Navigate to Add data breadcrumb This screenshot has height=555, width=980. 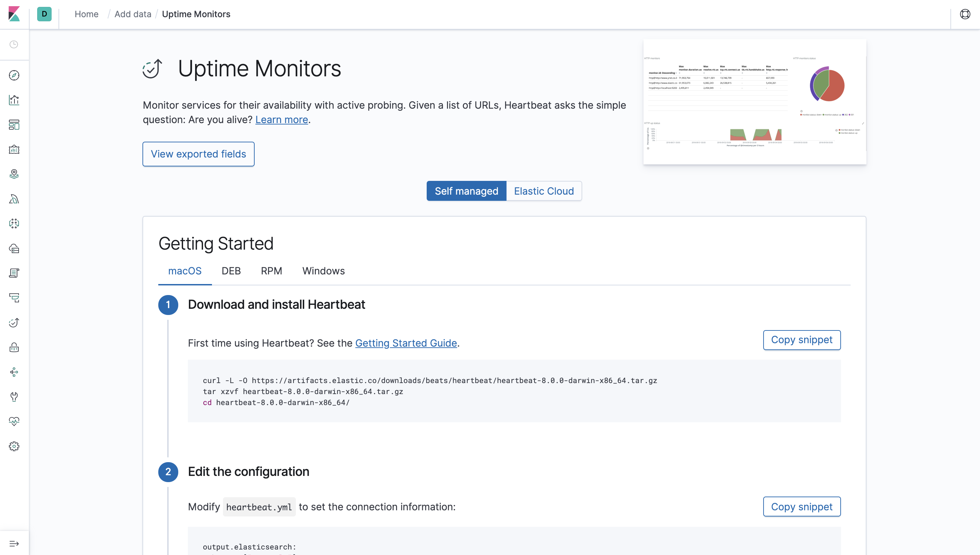click(133, 14)
